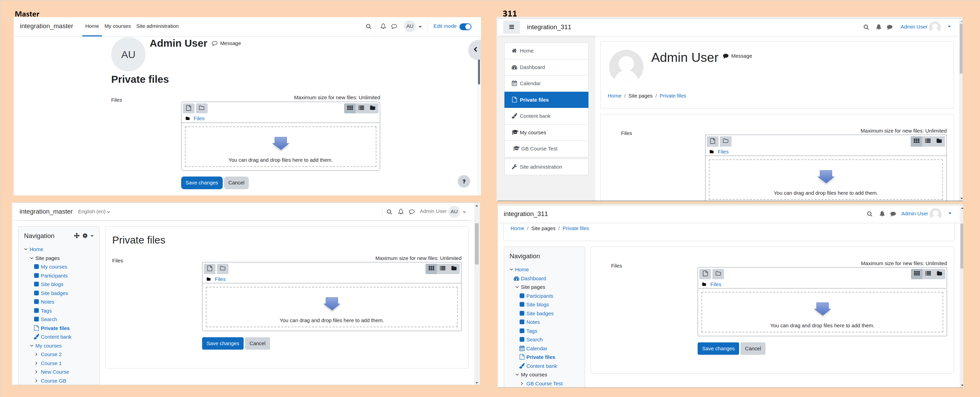
Task: Select Home tab in Master top panel
Action: (92, 26)
